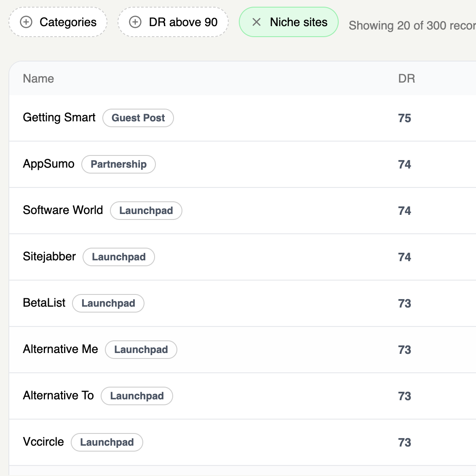
Task: Remove the Niche sites filter via X icon
Action: (256, 22)
